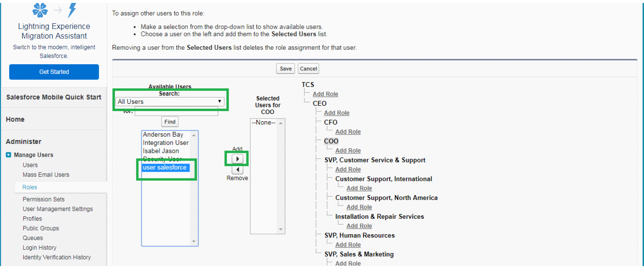This screenshot has width=644, height=269.
Task: Click the Lightning Experience migration logo
Action: point(54,10)
